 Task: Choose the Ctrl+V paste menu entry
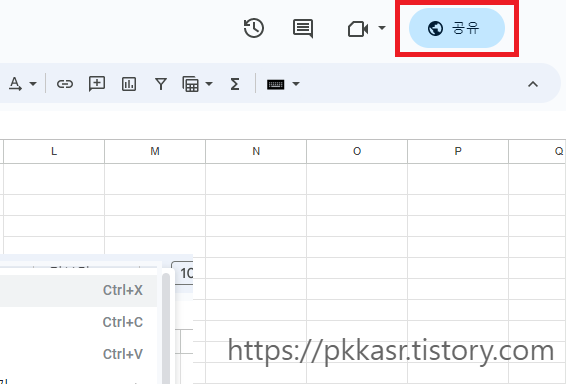78,354
